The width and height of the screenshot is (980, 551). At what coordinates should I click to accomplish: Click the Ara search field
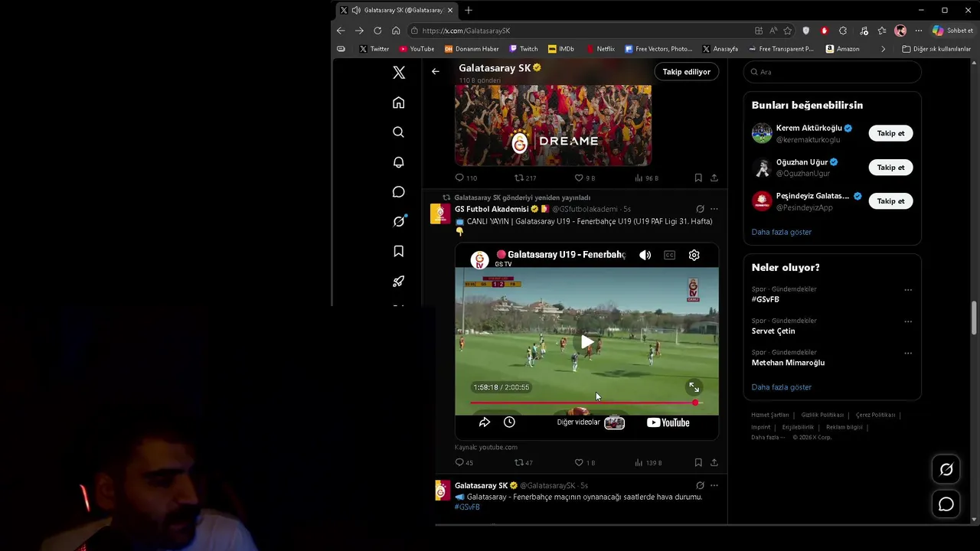[x=832, y=72]
